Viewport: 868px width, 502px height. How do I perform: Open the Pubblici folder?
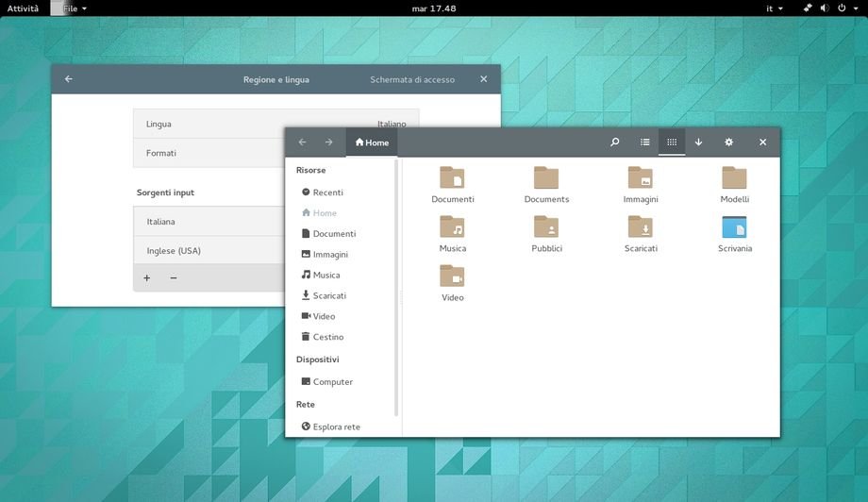pos(546,227)
